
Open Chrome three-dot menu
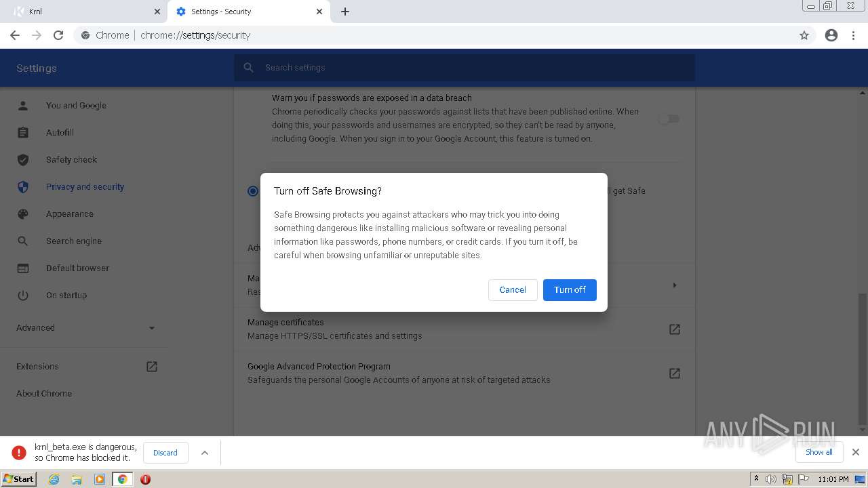pyautogui.click(x=854, y=35)
